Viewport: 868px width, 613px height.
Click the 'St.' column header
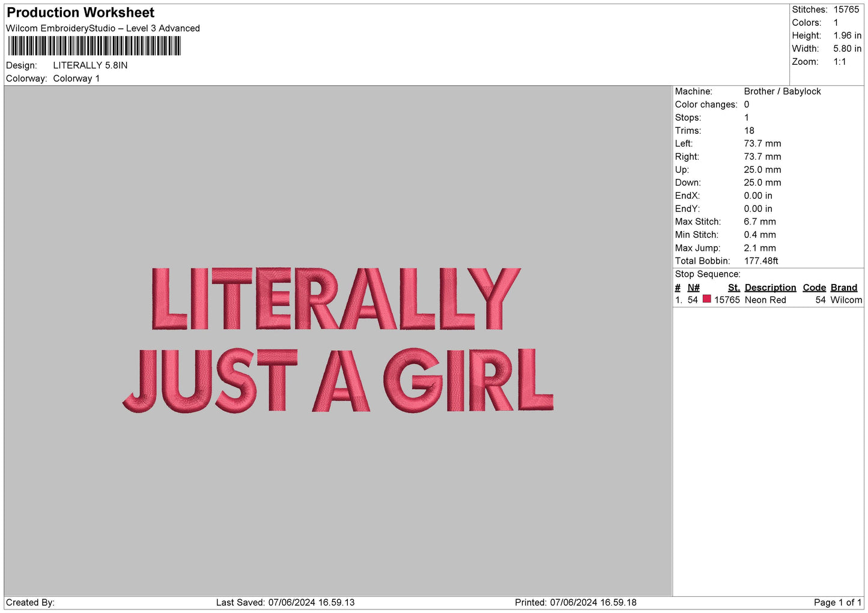tap(733, 288)
